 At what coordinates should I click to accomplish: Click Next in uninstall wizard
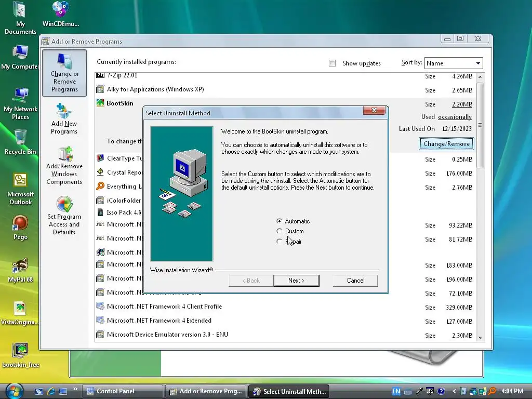pyautogui.click(x=296, y=281)
